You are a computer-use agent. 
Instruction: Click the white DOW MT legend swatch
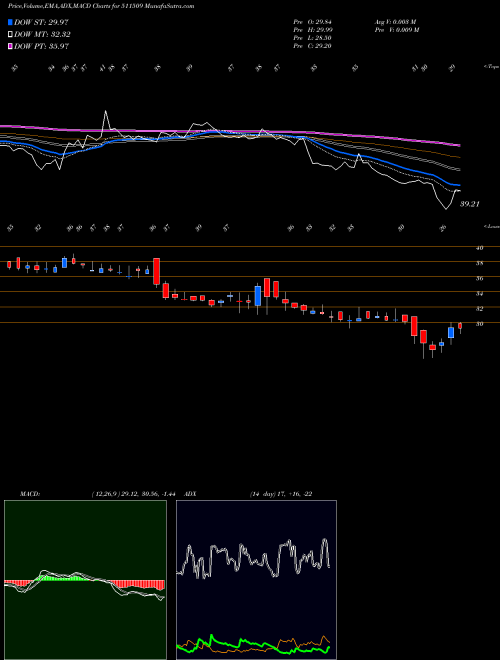[x=10, y=35]
